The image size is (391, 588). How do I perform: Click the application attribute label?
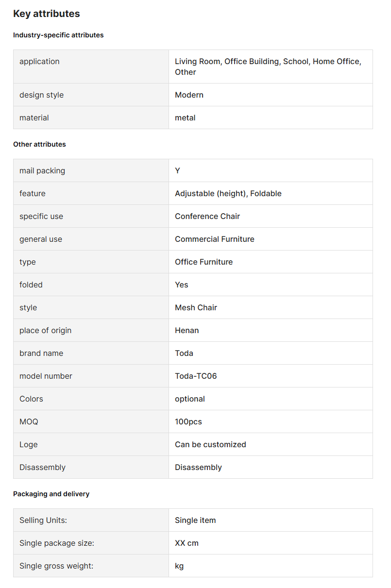click(39, 61)
